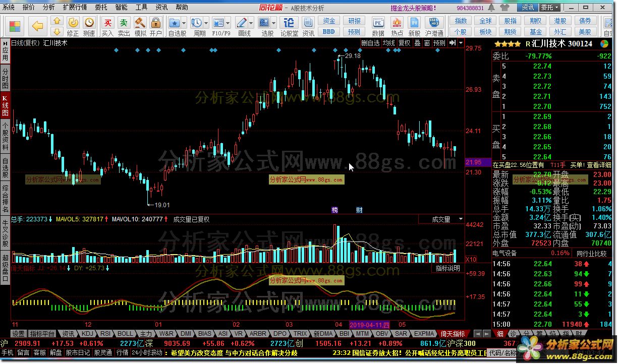
Task: Open the 热点 hot topics icon
Action: tap(397, 23)
